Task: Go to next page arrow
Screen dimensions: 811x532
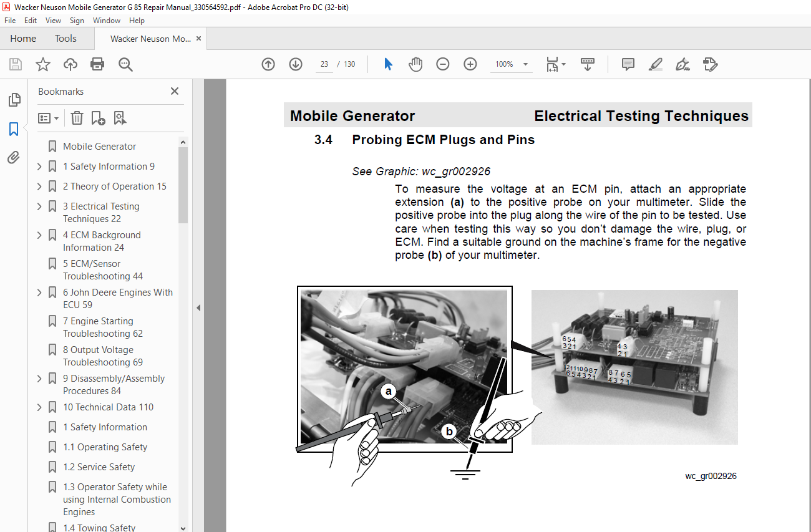Action: [296, 64]
